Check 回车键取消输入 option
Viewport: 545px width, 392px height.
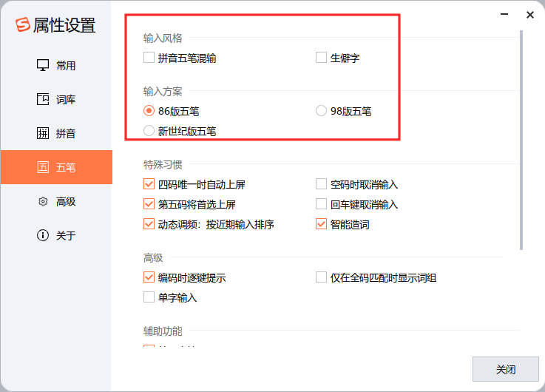(321, 204)
